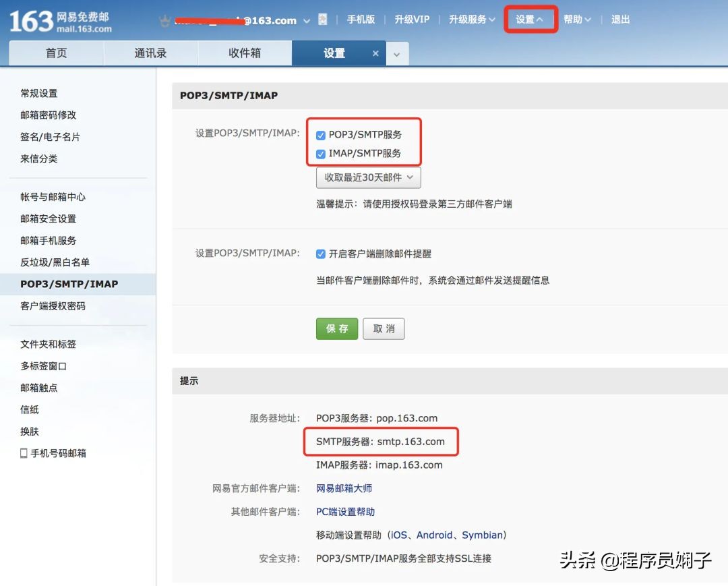The width and height of the screenshot is (728, 586).
Task: Open the 首页 tab
Action: (56, 53)
